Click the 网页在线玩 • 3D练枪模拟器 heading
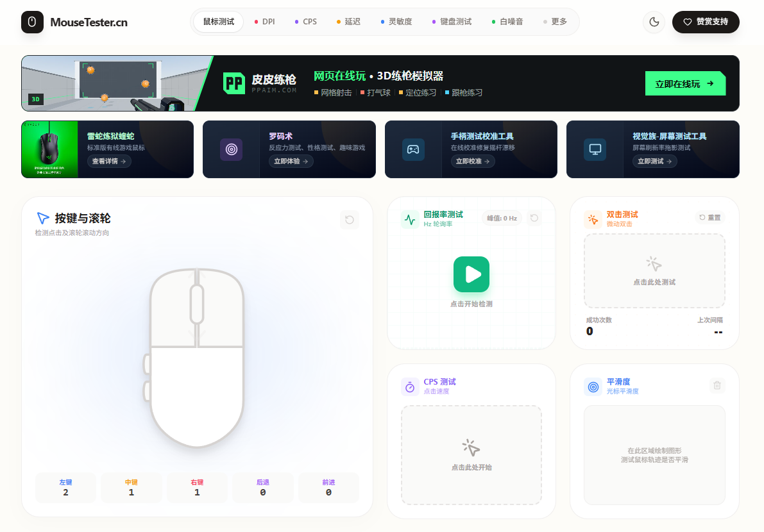This screenshot has width=764, height=532. pos(378,76)
